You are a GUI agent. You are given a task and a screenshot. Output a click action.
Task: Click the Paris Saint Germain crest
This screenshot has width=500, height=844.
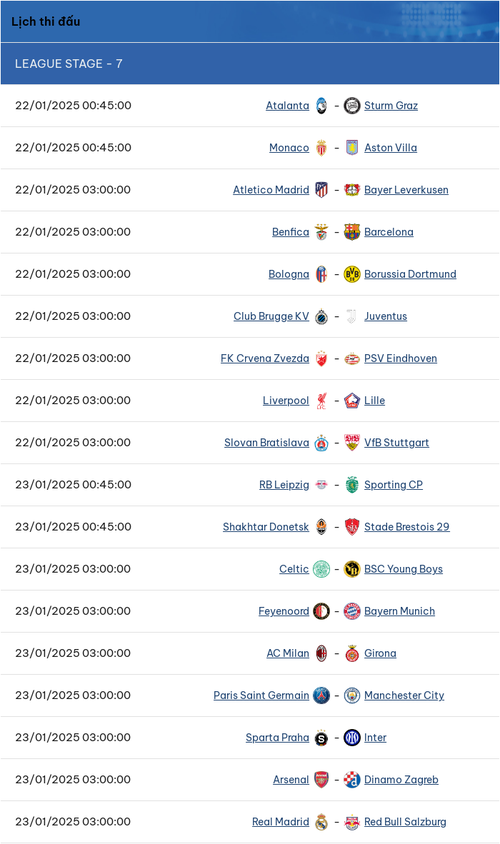tap(321, 695)
